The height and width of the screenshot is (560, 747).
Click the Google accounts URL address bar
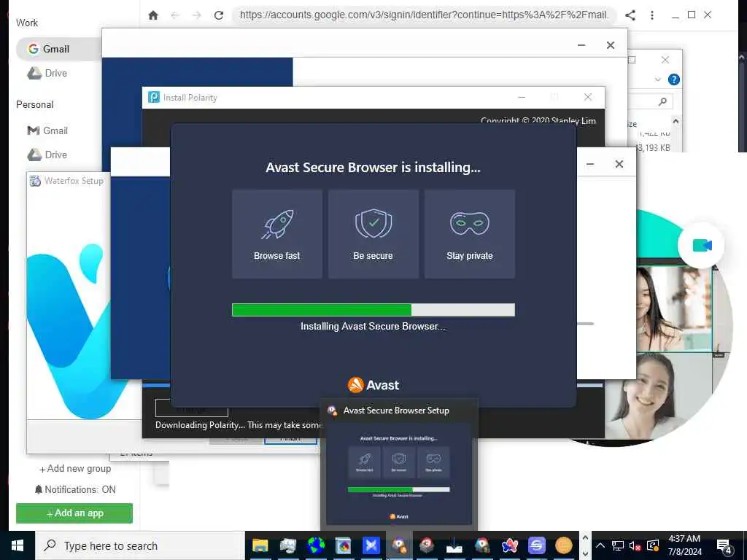tap(424, 15)
